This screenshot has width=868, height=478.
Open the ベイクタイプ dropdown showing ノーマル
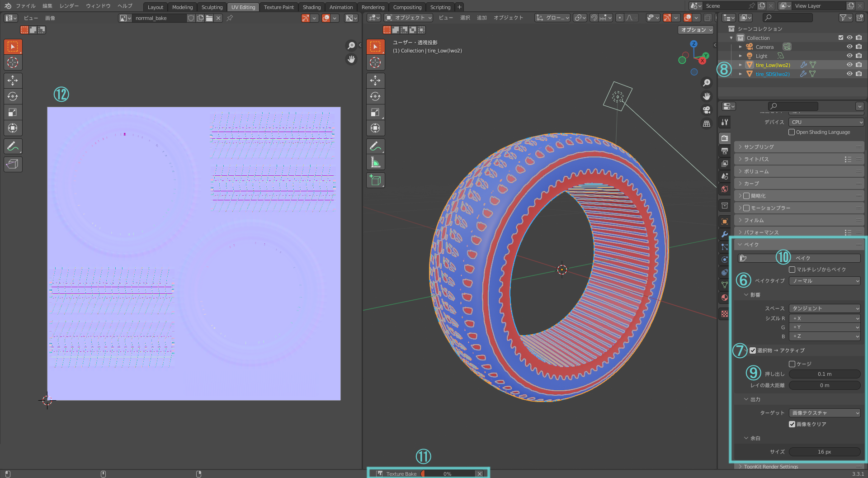(825, 281)
